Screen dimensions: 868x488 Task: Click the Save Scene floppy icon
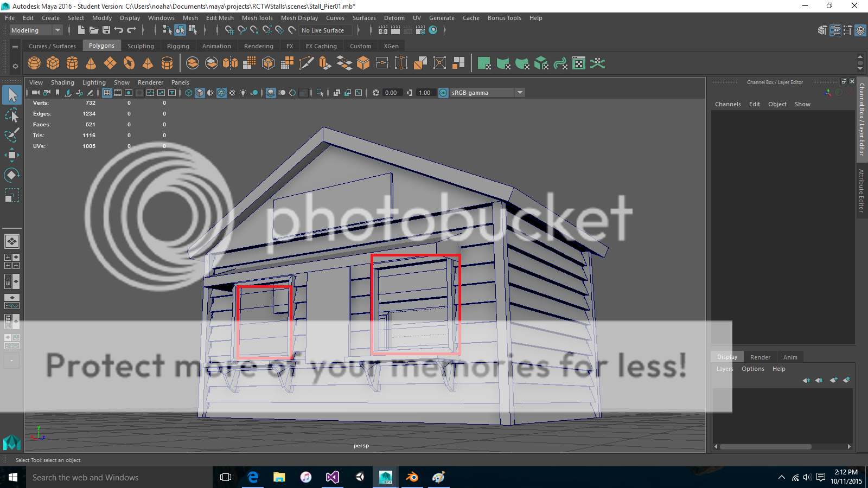[x=106, y=30]
